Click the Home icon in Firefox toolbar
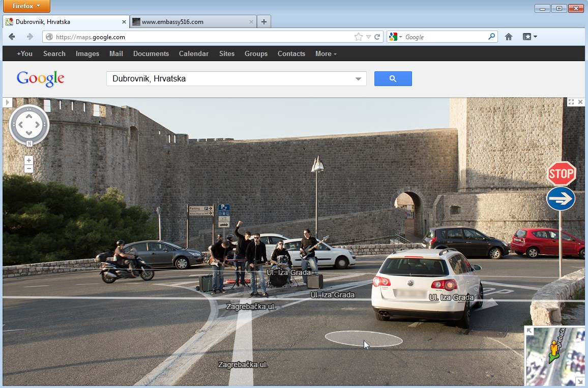Viewport: 588px width, 388px height. pyautogui.click(x=508, y=37)
